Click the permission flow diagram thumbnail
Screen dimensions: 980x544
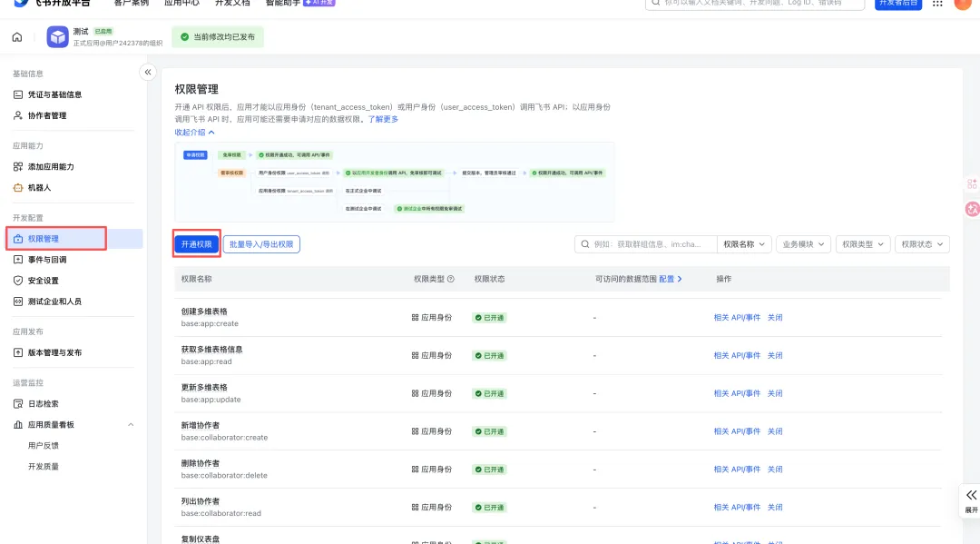395,182
